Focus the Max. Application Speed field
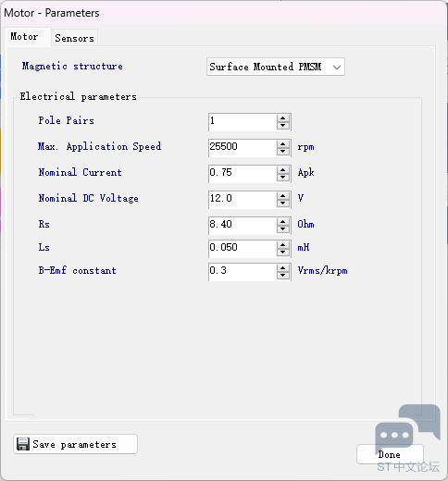 243,148
